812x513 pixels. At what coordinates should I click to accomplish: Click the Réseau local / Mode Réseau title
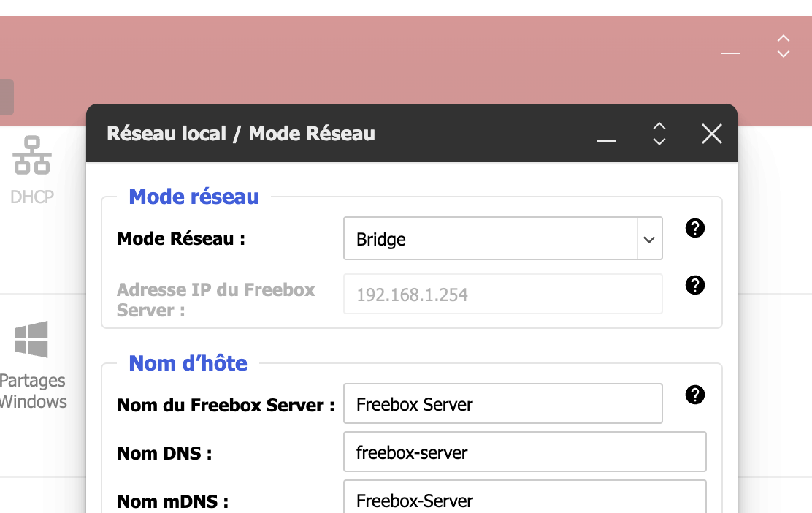tap(241, 133)
